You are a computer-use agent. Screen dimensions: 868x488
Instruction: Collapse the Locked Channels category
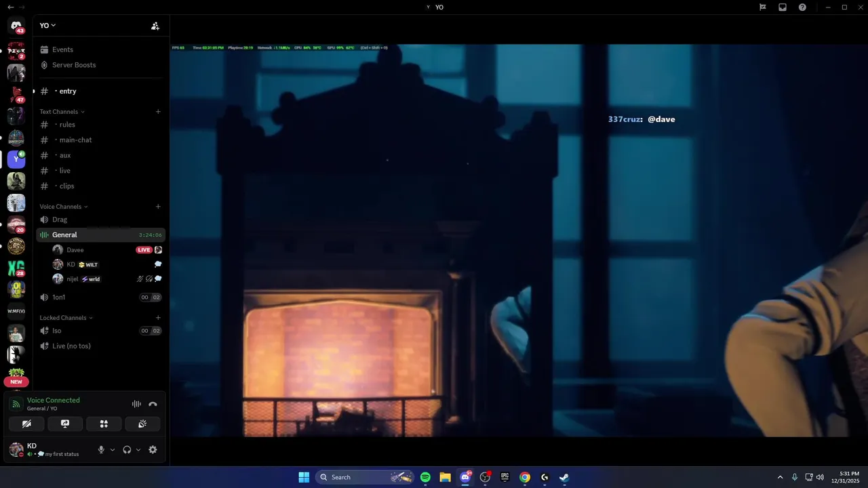coord(66,318)
